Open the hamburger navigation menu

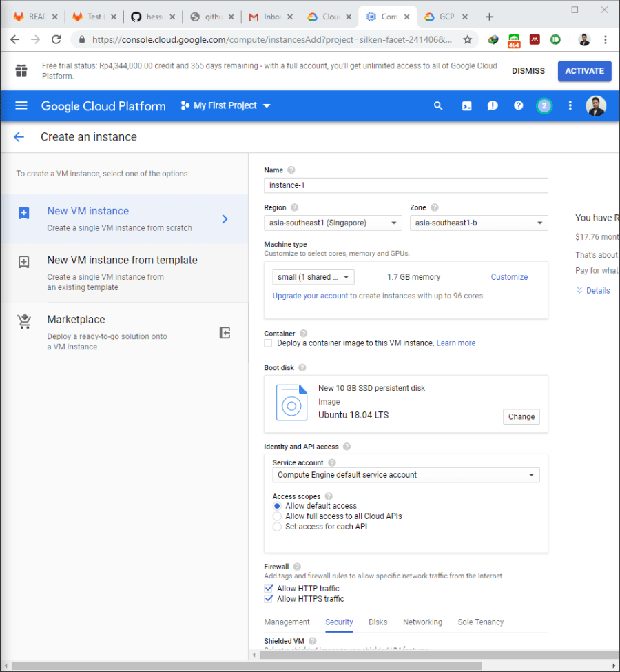pos(21,105)
